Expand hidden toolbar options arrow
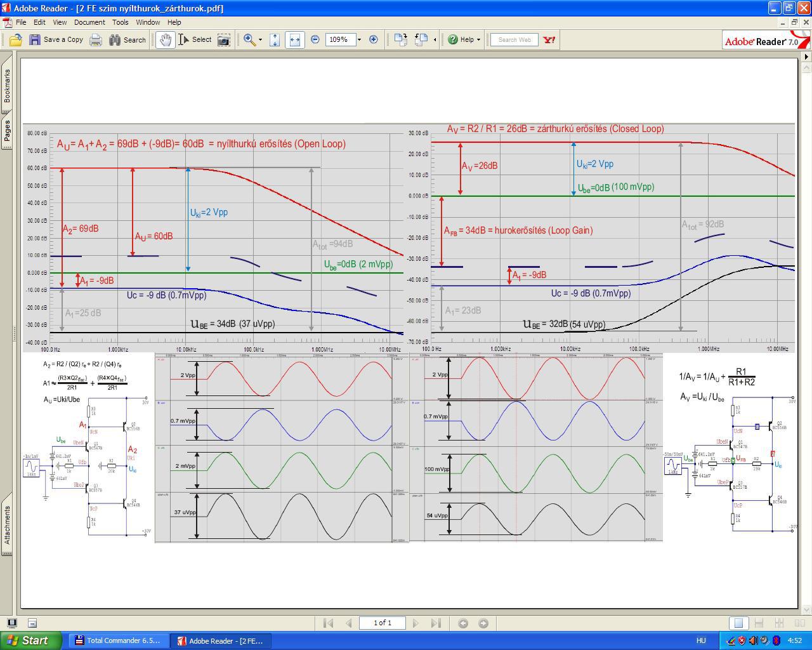The image size is (812, 650). tap(435, 39)
